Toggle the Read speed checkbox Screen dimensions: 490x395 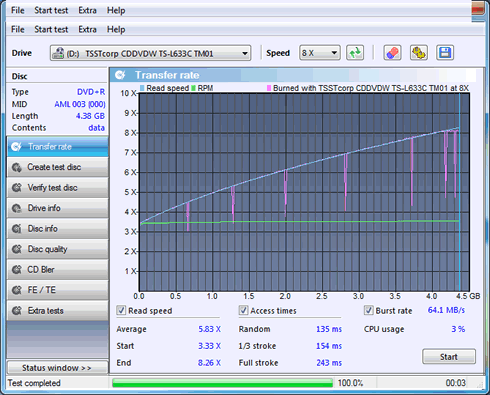pos(121,310)
